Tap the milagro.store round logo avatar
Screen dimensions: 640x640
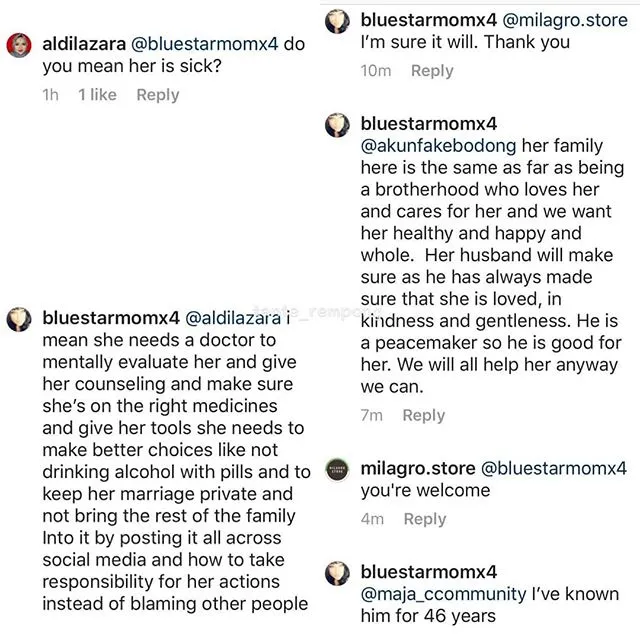(x=338, y=470)
